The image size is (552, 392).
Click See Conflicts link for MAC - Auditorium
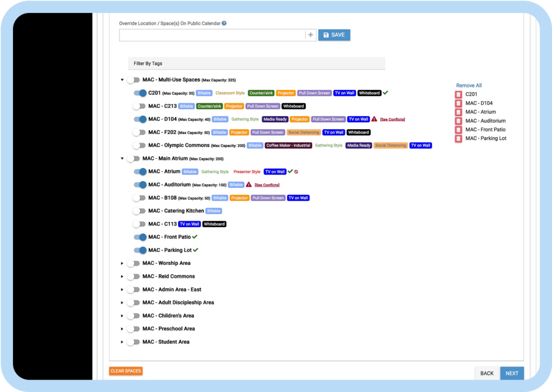[267, 185]
